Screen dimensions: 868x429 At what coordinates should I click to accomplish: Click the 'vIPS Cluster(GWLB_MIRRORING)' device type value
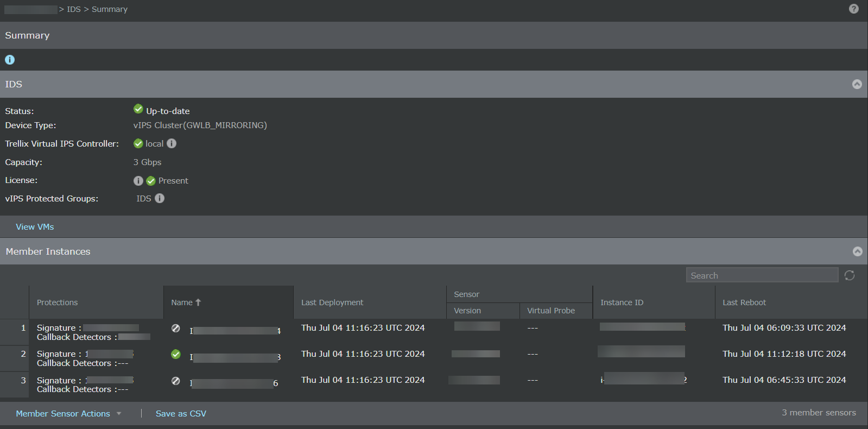[200, 125]
